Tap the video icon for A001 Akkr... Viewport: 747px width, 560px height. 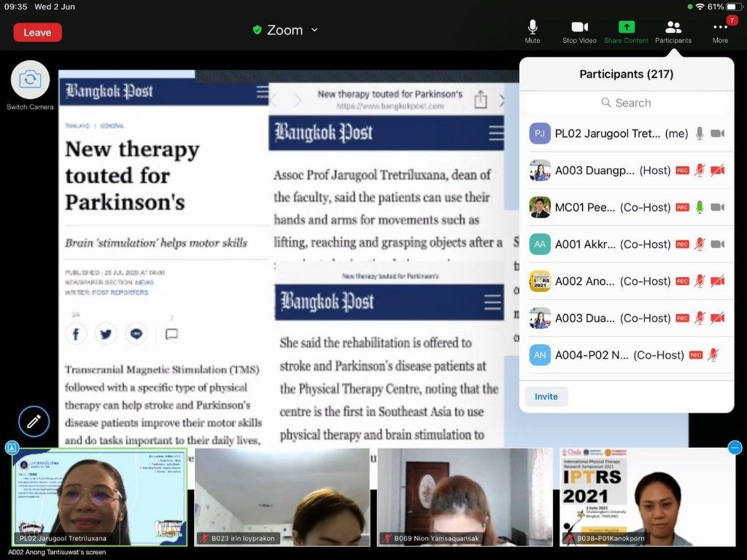(x=718, y=244)
